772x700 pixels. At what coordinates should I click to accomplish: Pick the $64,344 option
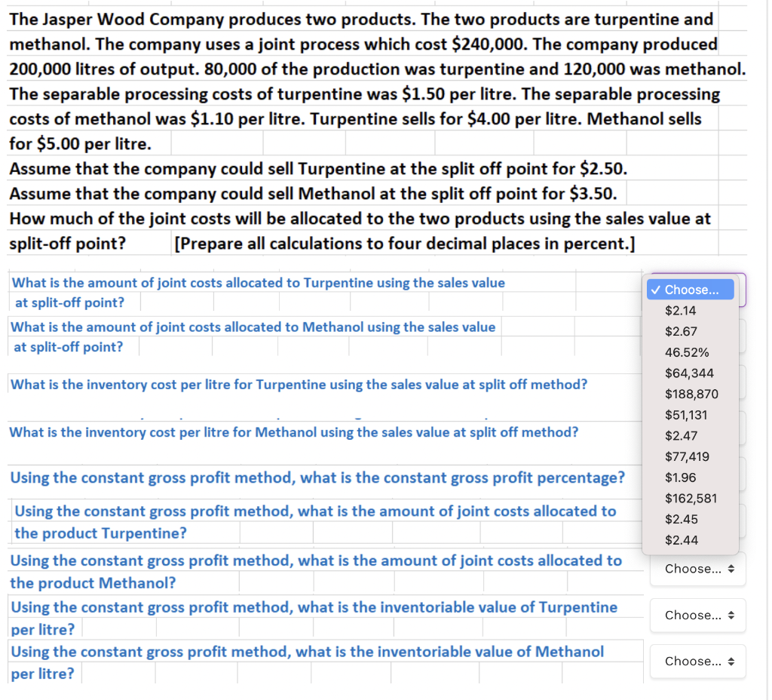click(x=692, y=374)
